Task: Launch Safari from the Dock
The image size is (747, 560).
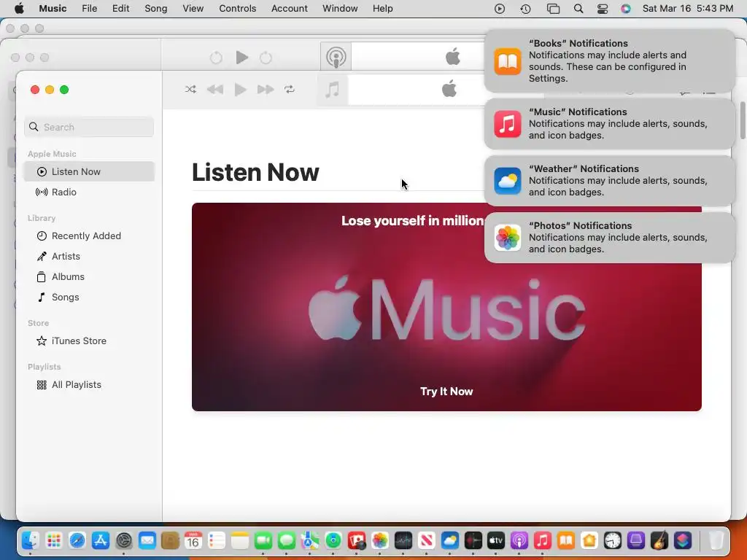Action: (77, 540)
